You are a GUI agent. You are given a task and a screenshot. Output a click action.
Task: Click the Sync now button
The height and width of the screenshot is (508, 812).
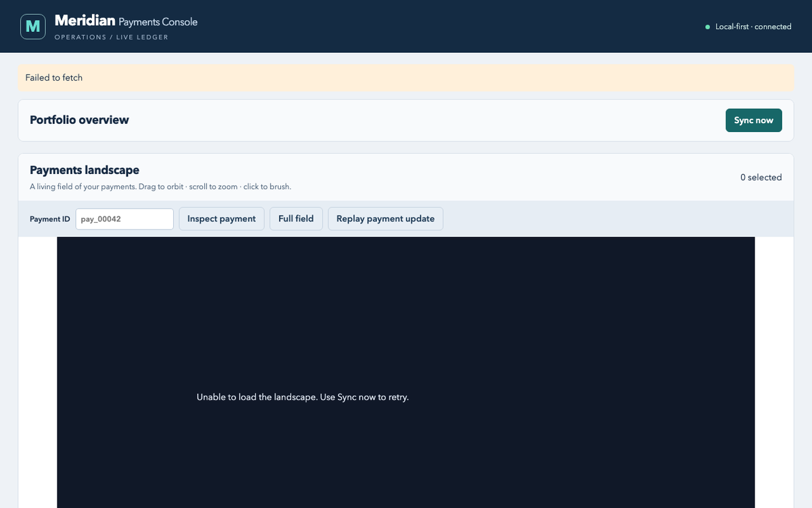pyautogui.click(x=754, y=121)
